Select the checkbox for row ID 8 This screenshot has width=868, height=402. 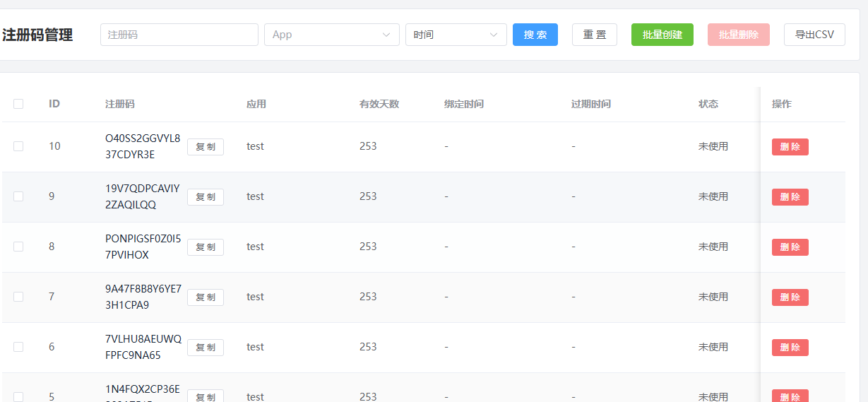pyautogui.click(x=18, y=247)
